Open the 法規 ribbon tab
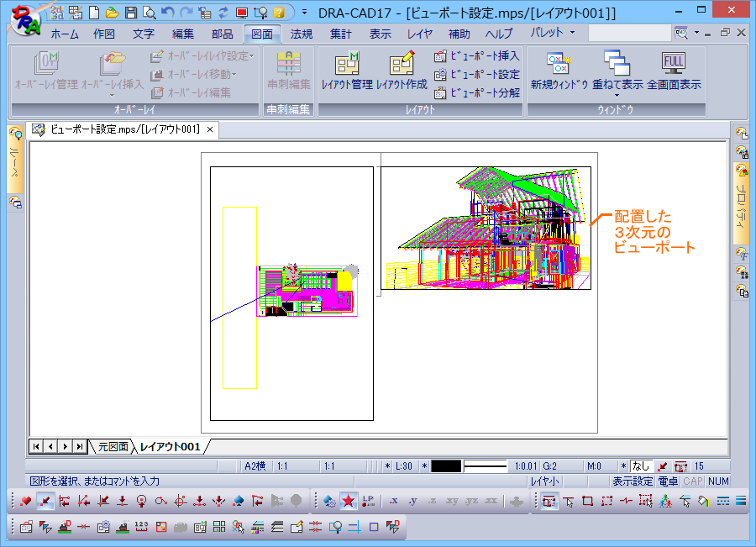Image resolution: width=756 pixels, height=547 pixels. pyautogui.click(x=302, y=34)
